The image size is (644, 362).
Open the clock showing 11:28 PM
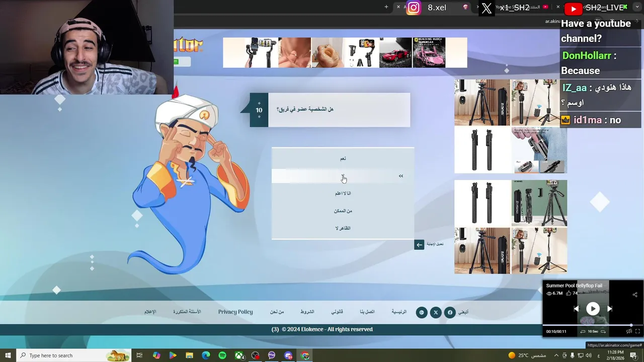(x=616, y=355)
